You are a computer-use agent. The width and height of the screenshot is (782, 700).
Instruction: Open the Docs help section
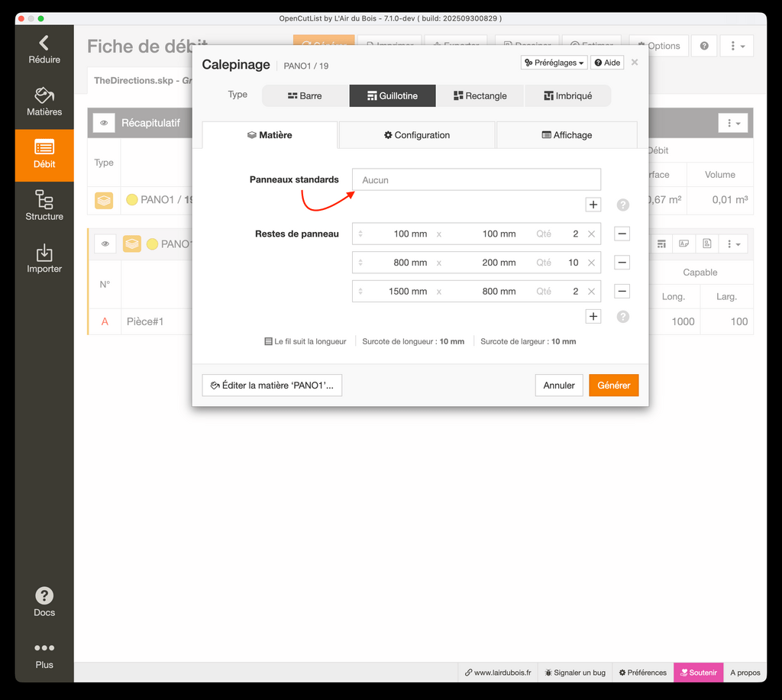tap(44, 602)
